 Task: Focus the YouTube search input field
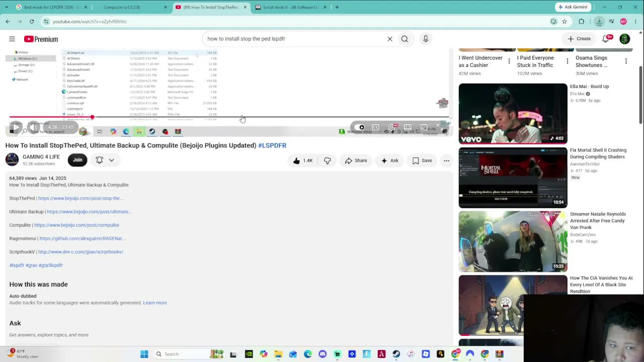[294, 39]
